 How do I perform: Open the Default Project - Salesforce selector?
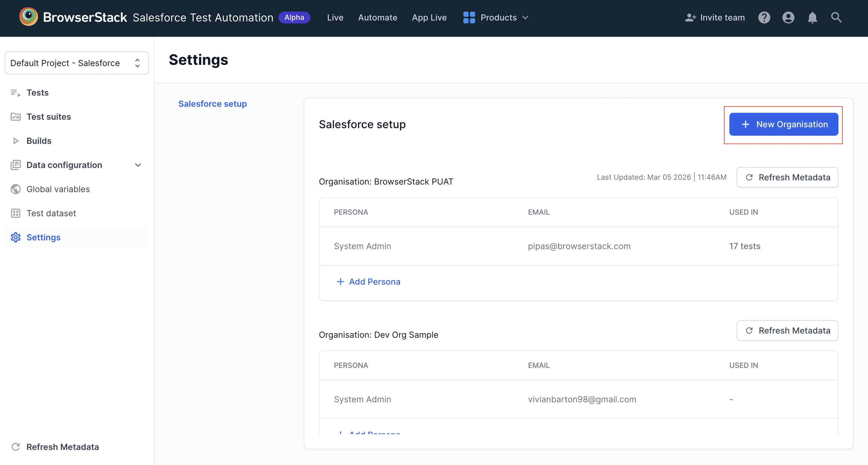click(77, 63)
